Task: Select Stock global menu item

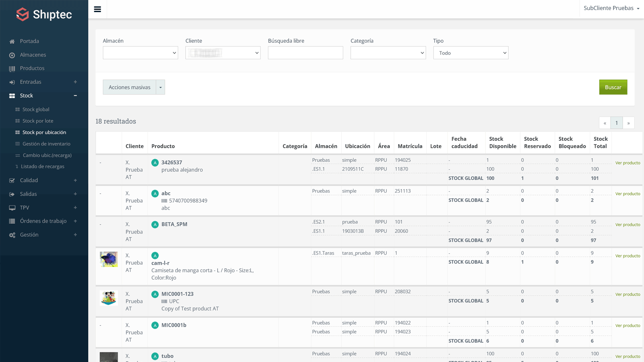Action: click(x=36, y=109)
